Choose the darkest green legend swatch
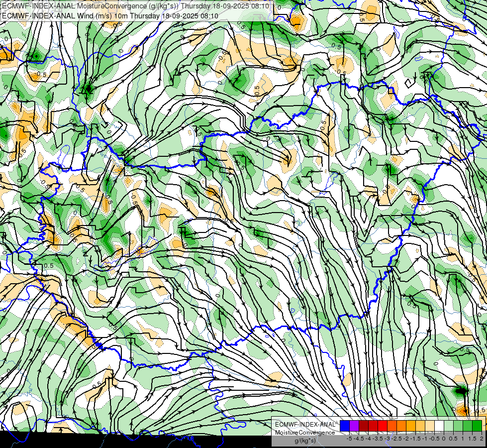This screenshot has height=448, width=487. pyautogui.click(x=477, y=426)
